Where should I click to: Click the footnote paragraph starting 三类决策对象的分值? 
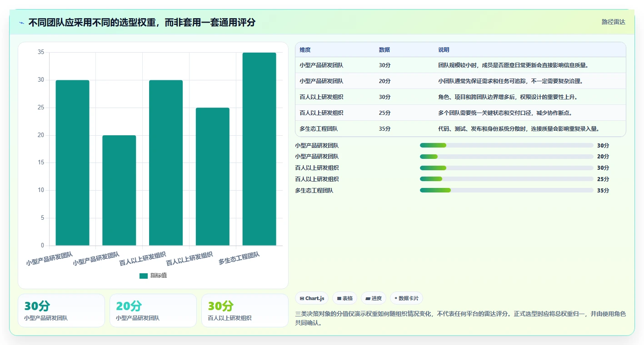460,319
